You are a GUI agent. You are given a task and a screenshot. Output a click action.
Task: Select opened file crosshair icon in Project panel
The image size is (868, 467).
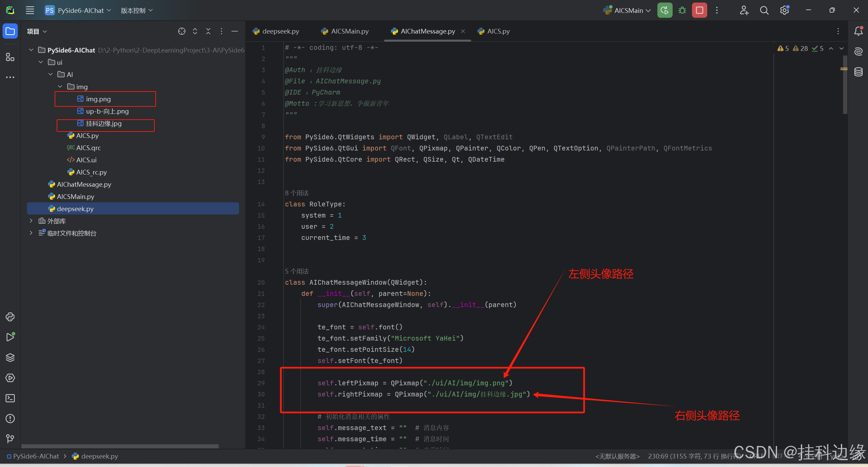(x=182, y=31)
